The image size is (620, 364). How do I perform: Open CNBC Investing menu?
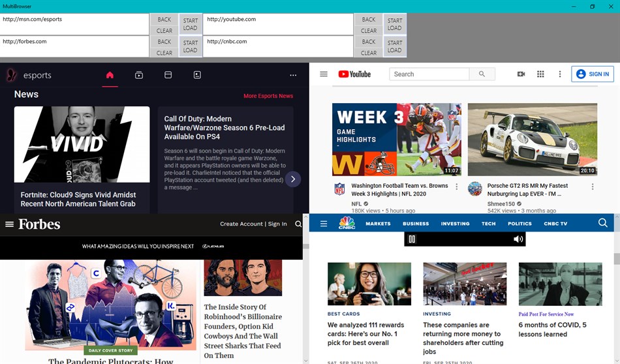click(x=455, y=224)
